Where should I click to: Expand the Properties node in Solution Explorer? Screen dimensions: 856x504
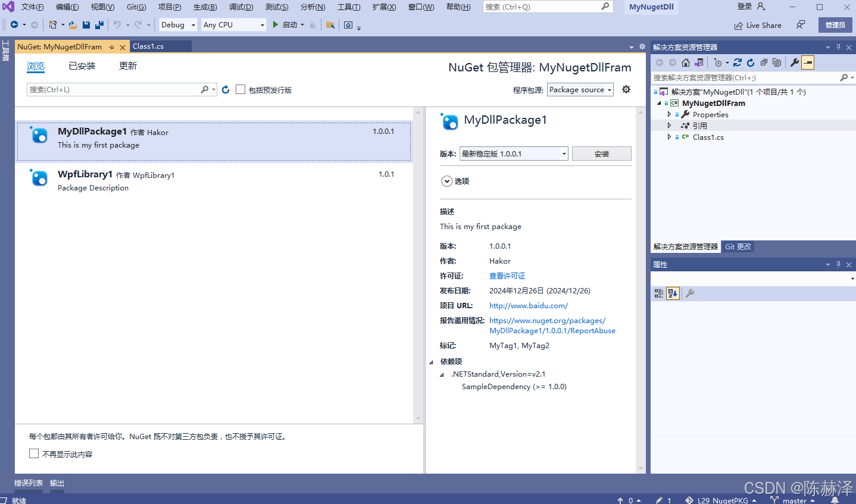669,114
